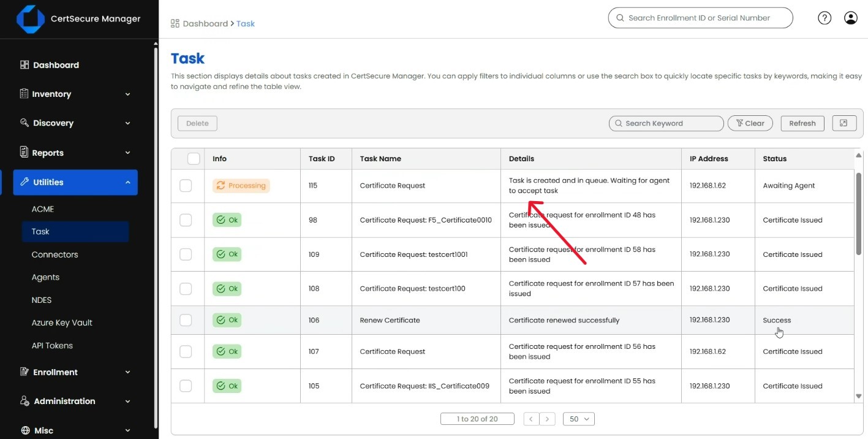Image resolution: width=868 pixels, height=439 pixels.
Task: Open the Agents page
Action: coord(45,277)
